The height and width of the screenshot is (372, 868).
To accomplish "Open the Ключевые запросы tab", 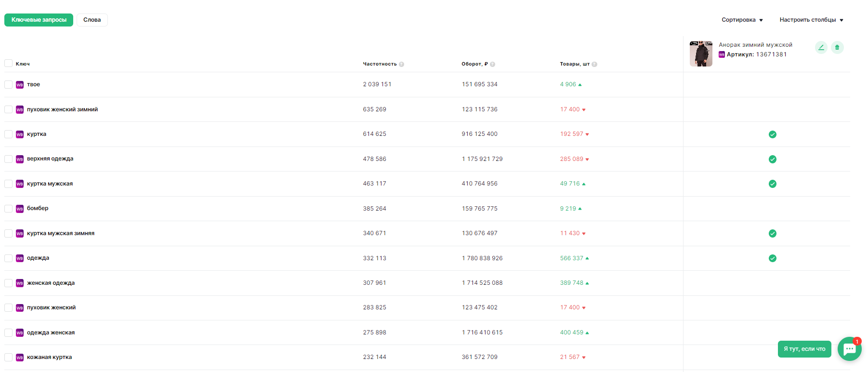I will [x=39, y=20].
